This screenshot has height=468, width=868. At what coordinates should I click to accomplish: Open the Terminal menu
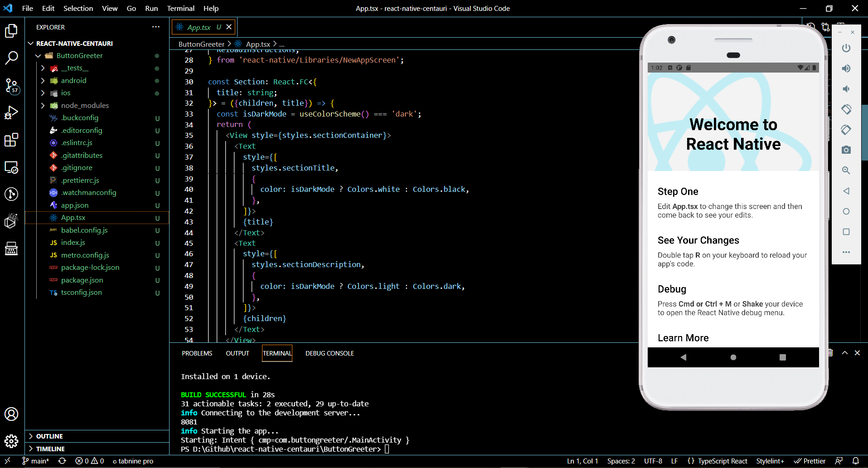coord(181,8)
